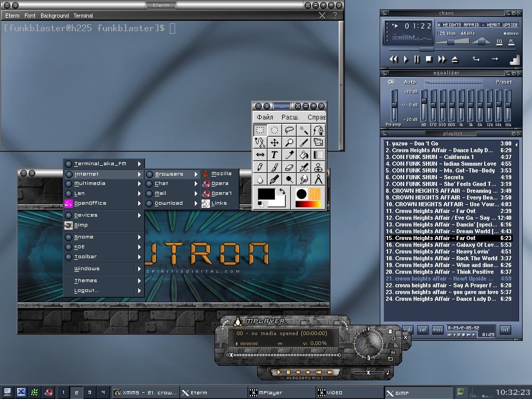The width and height of the screenshot is (532, 399).
Task: Activate the Text tool in GIMP
Action: tap(274, 155)
